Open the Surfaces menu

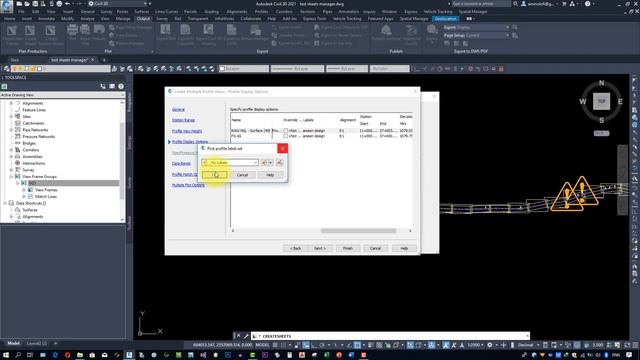click(x=142, y=12)
